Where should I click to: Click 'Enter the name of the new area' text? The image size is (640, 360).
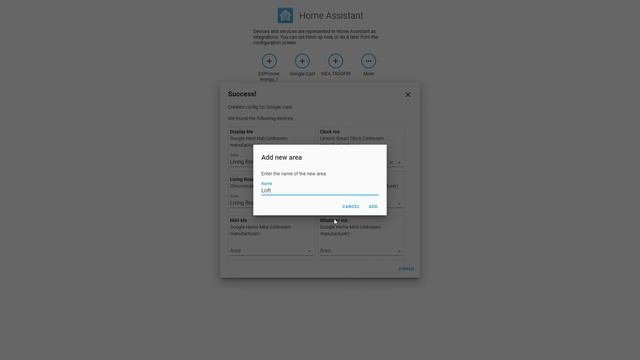coord(293,173)
